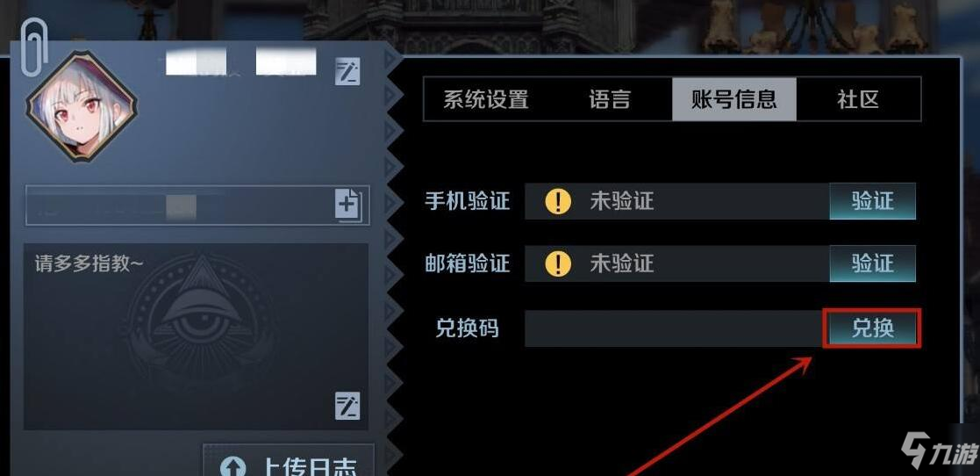Focus the 兑换码 input field
Viewport: 980px width, 476px height.
675,328
